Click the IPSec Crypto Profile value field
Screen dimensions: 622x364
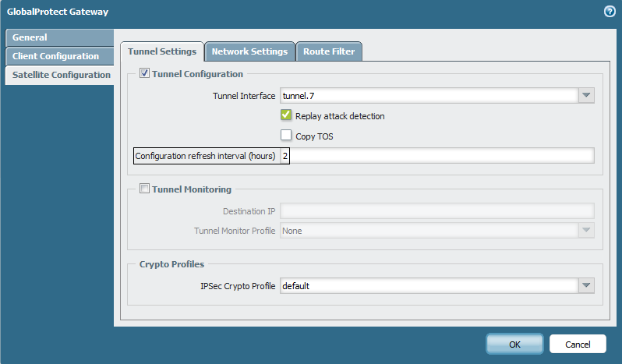[x=428, y=286]
